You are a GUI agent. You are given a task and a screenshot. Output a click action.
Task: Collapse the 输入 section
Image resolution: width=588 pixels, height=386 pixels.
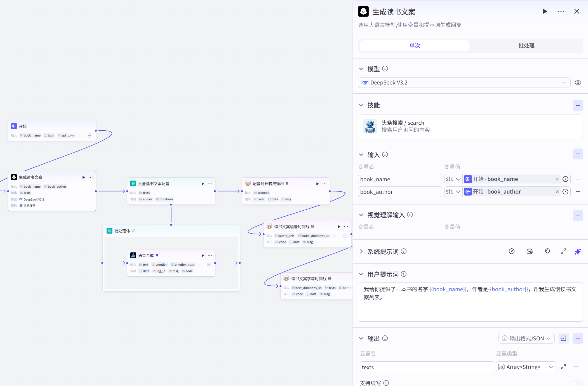[361, 155]
